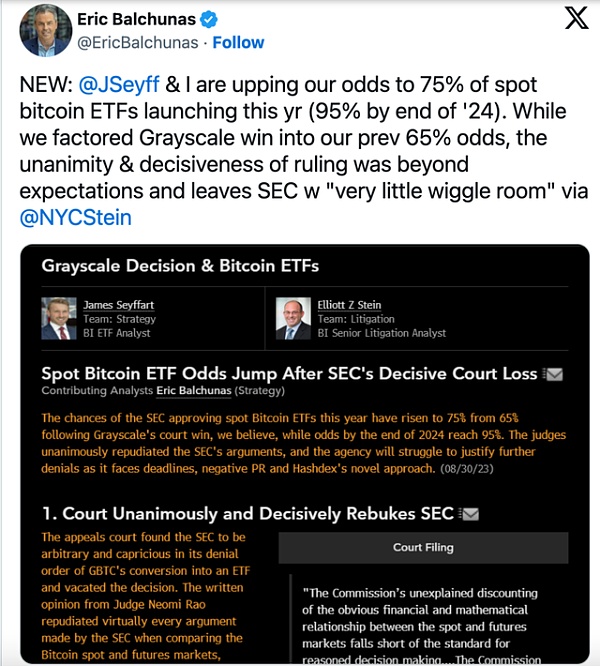
Task: Select the Court Filing tab
Action: pyautogui.click(x=422, y=547)
